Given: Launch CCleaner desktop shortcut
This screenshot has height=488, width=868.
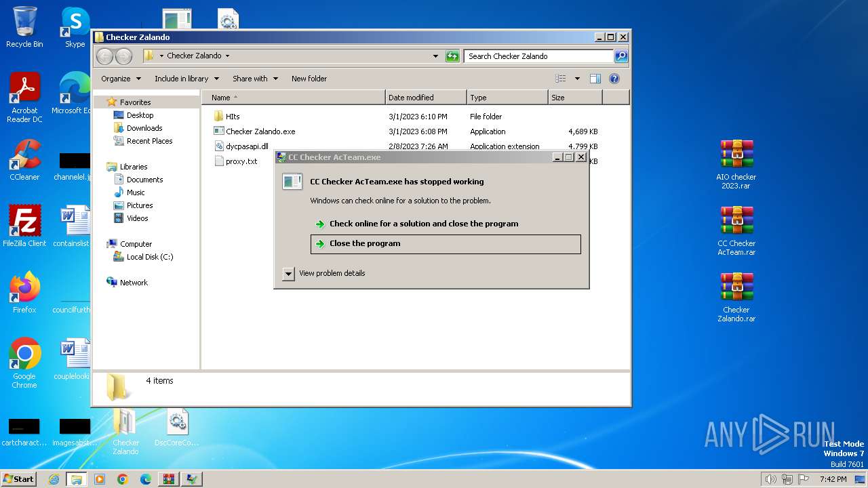Looking at the screenshot, I should 24,160.
